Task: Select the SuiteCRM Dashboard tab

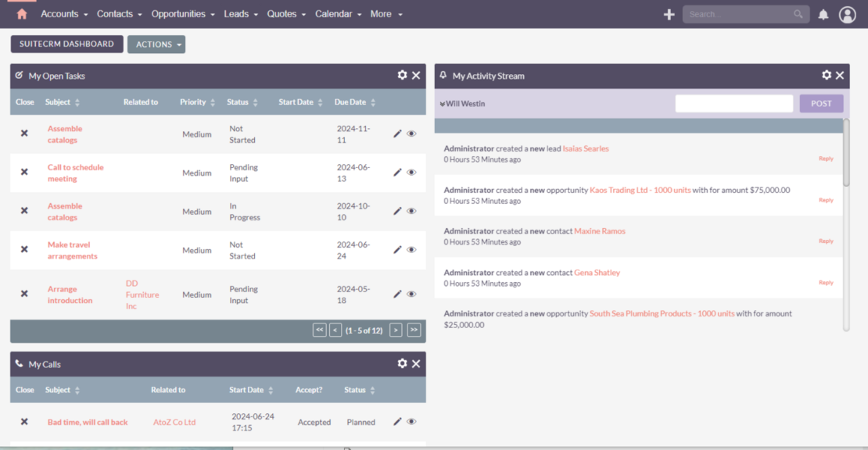Action: pos(66,44)
